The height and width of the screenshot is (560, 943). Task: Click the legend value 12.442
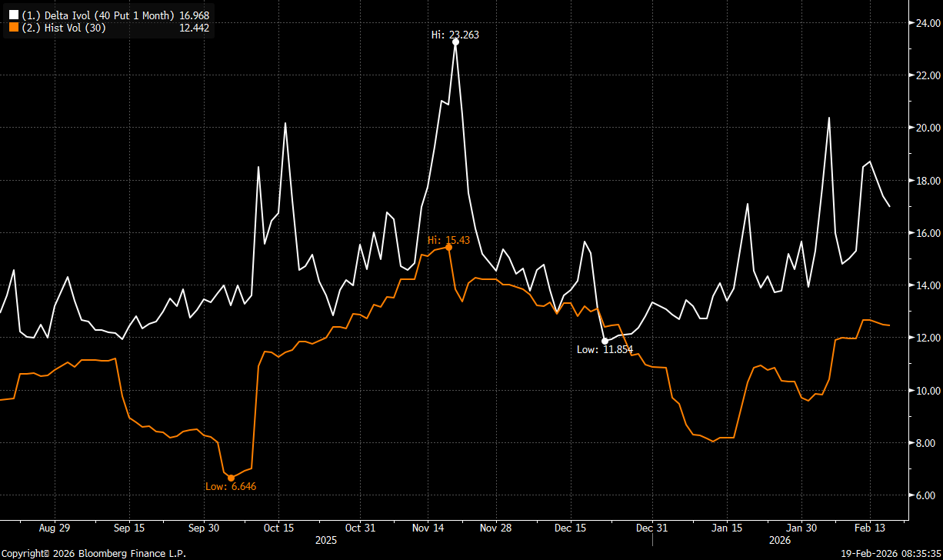click(193, 28)
